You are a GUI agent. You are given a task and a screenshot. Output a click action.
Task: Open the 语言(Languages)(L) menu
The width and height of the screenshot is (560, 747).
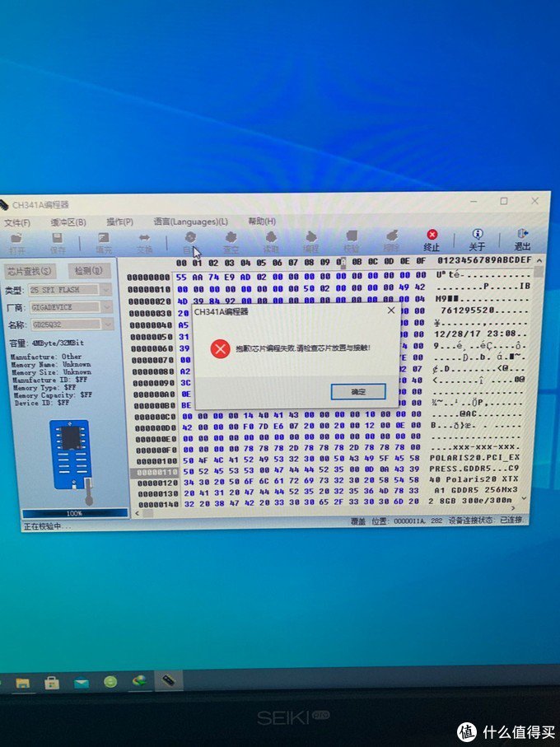tap(190, 222)
